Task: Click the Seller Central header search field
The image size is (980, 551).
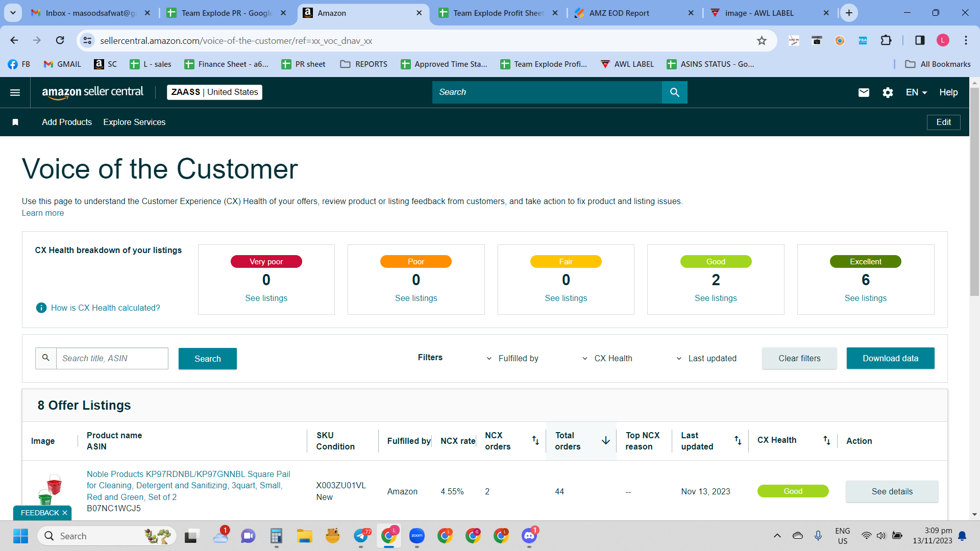Action: click(547, 92)
